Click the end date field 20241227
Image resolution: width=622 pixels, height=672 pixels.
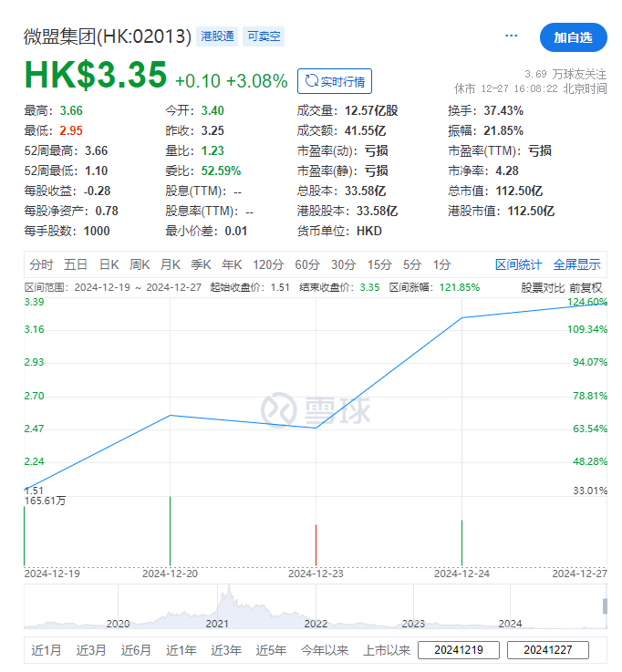click(x=548, y=650)
